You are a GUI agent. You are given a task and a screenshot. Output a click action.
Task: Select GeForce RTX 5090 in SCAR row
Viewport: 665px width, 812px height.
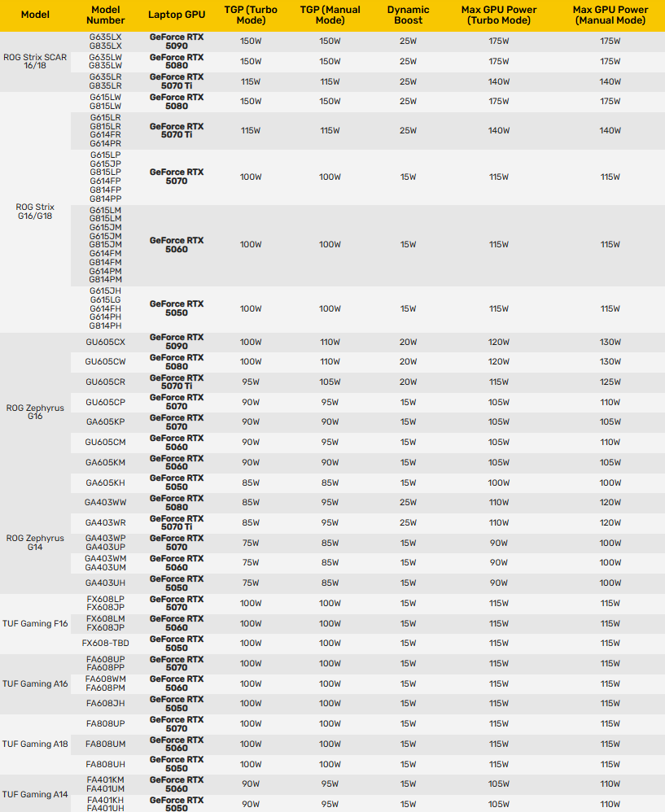(177, 41)
